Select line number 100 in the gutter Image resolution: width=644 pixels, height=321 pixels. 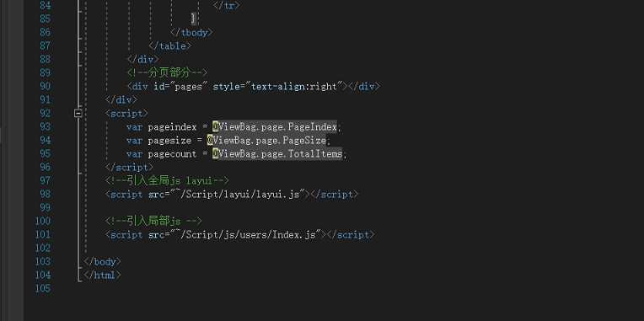tap(43, 222)
